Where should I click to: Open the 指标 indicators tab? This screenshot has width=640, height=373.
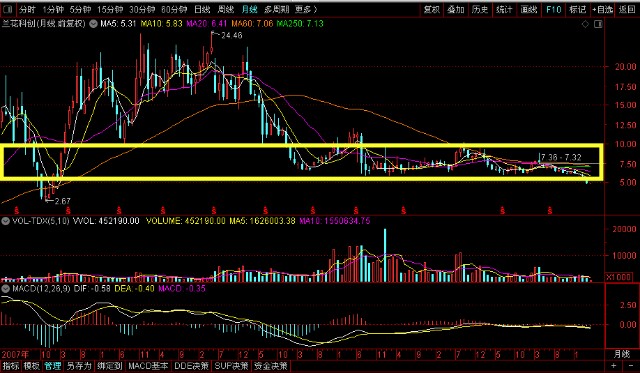[10, 366]
